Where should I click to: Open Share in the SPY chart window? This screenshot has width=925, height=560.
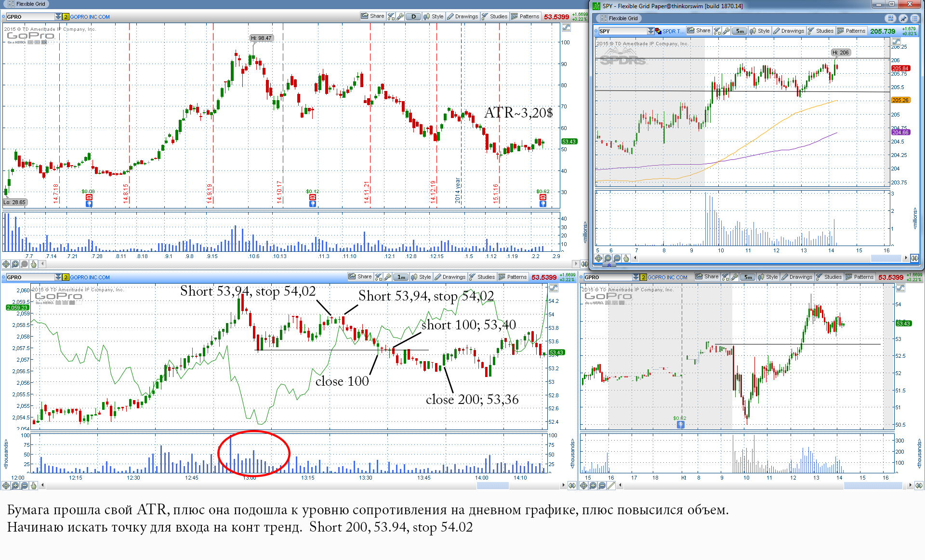tap(699, 30)
